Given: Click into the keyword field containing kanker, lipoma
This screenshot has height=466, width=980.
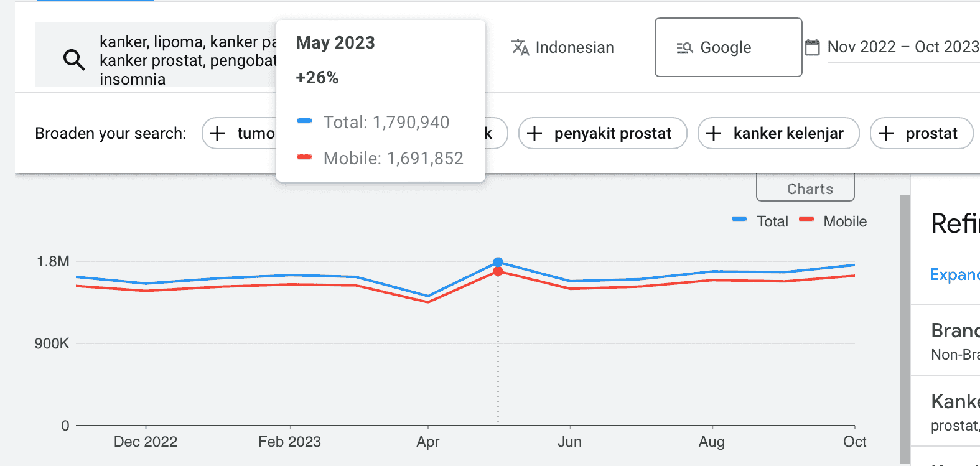Looking at the screenshot, I should pyautogui.click(x=187, y=60).
